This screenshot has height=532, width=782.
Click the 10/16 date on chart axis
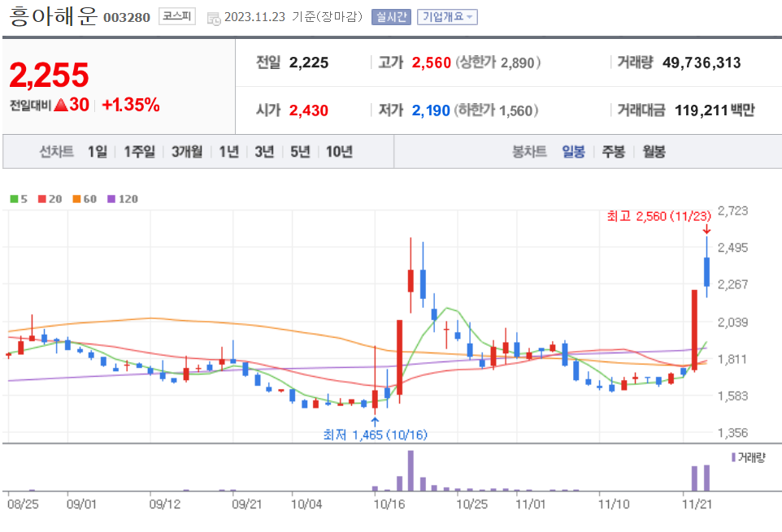(x=389, y=504)
